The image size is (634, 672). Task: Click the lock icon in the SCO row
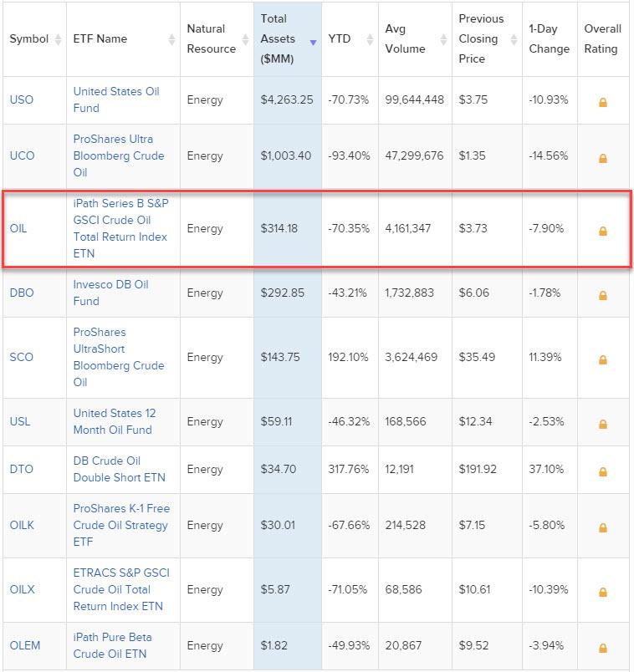[x=602, y=359]
